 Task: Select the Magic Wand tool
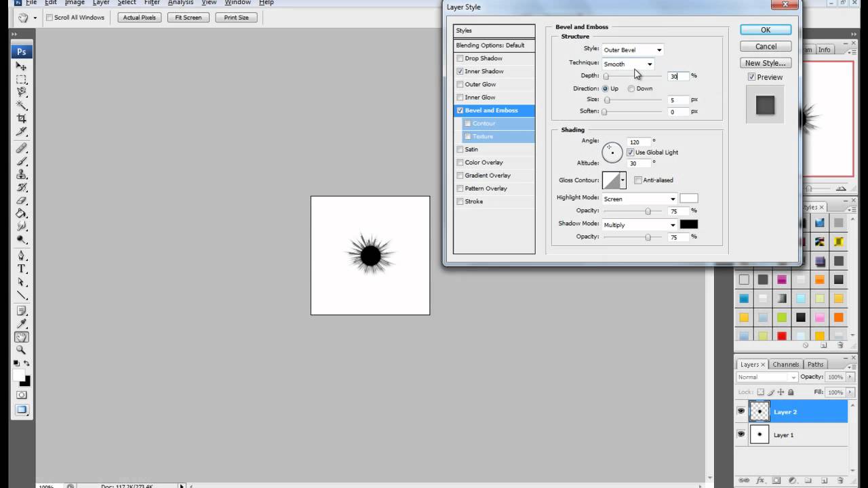(21, 106)
